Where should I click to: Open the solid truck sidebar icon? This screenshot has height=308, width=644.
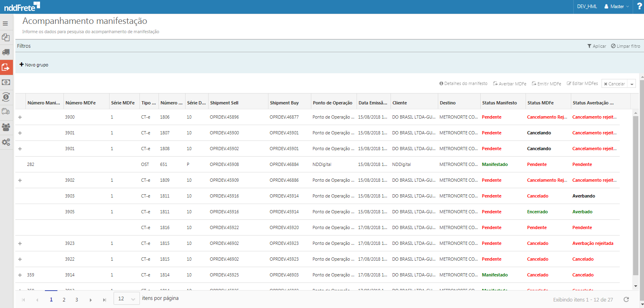tap(6, 52)
